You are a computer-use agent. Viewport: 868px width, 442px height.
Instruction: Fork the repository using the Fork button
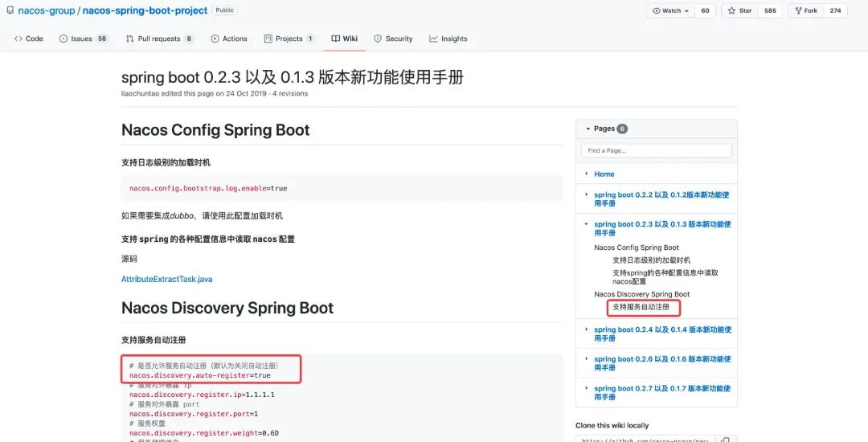tap(806, 11)
